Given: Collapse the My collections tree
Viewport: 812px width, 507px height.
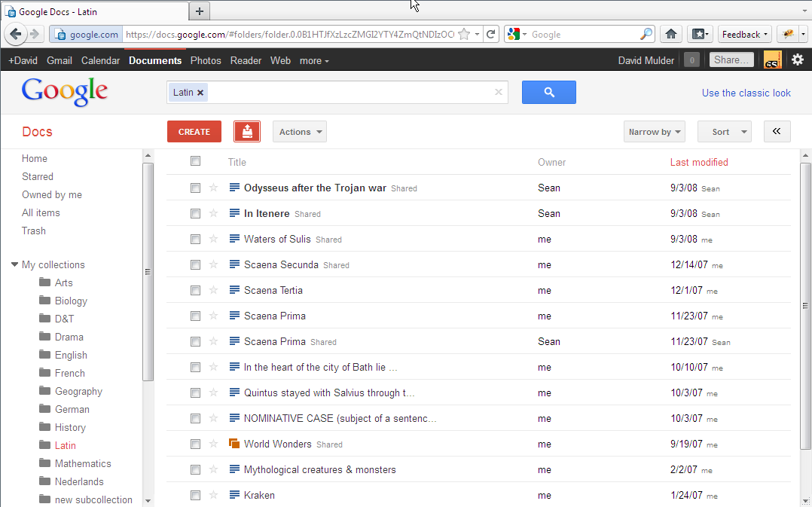Looking at the screenshot, I should [x=14, y=264].
